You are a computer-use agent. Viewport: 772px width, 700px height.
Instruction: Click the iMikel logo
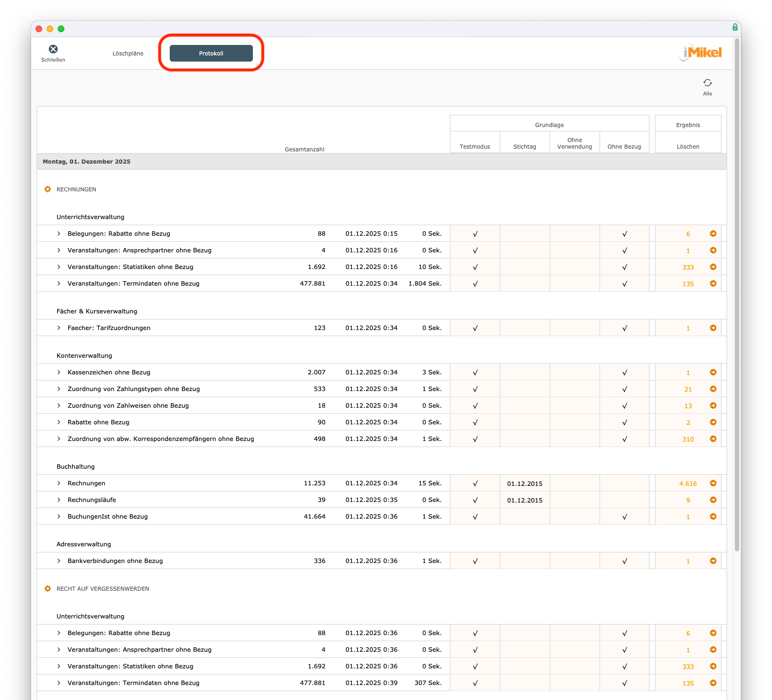701,53
